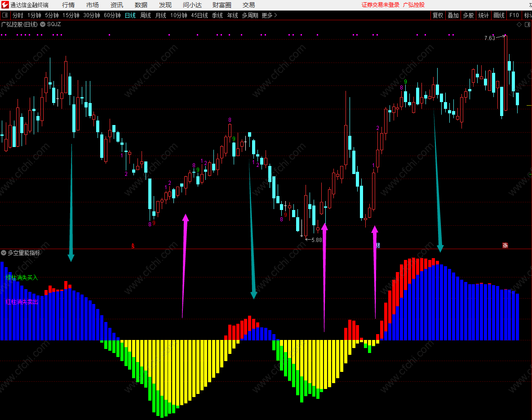532x420 pixels.
Task: Open the 市场 menu
Action: pos(92,5)
